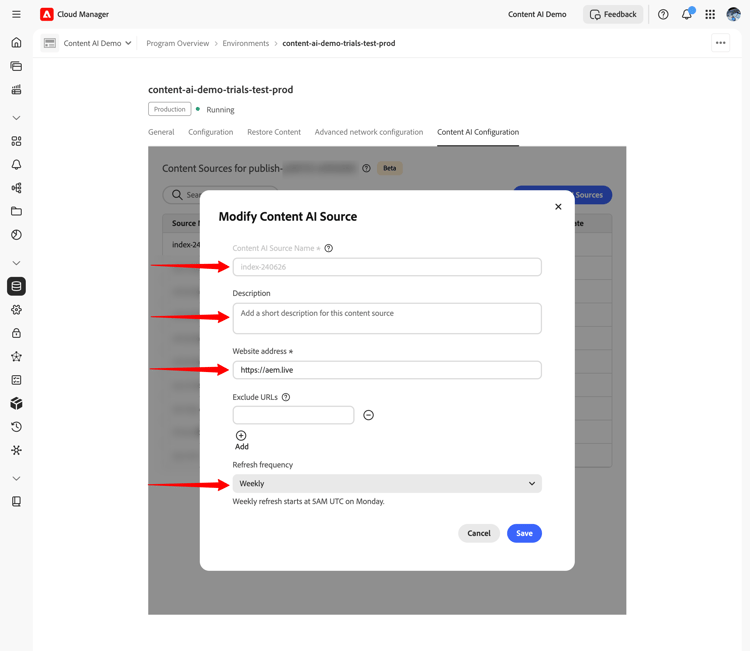Screen dimensions: 750x651
Task: Open the apps grid switcher
Action: coord(710,14)
